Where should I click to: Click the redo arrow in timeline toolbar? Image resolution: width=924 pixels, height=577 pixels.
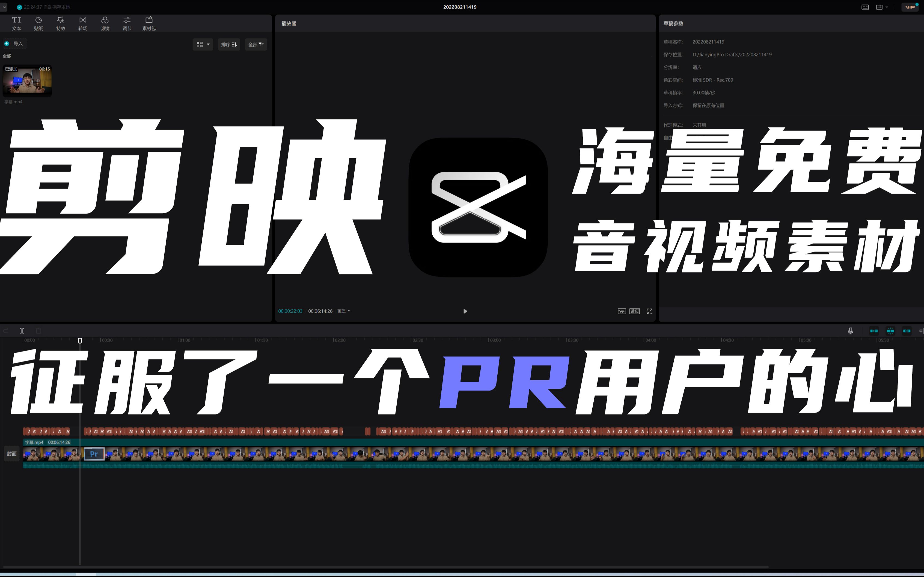[6, 331]
